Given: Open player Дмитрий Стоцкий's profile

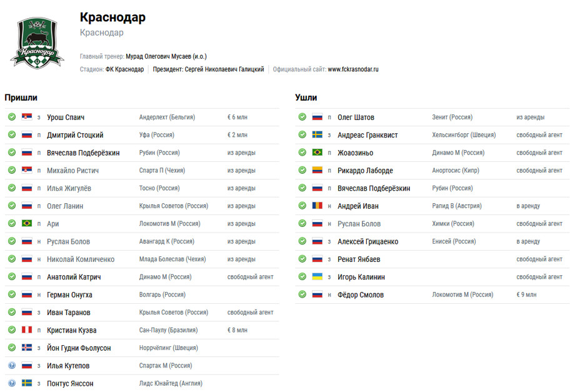Looking at the screenshot, I should tap(75, 135).
